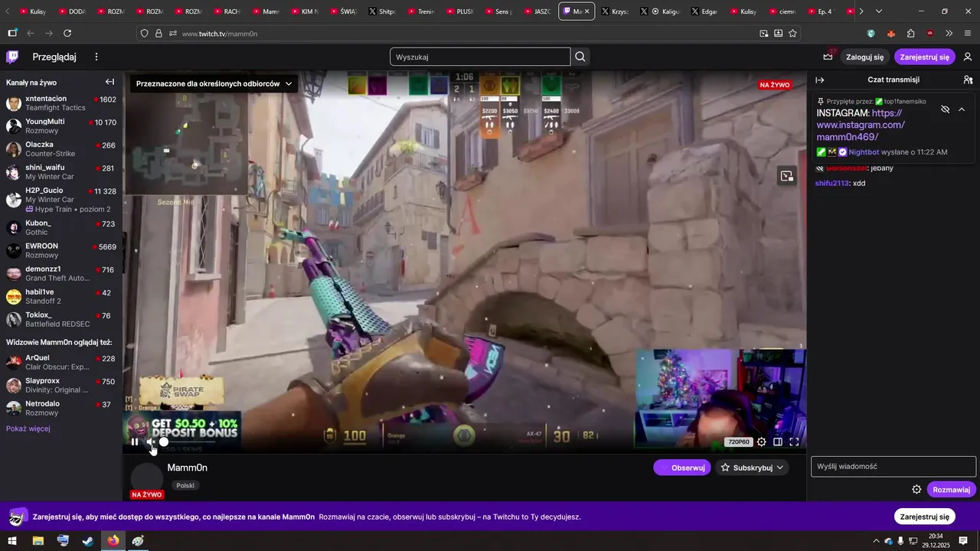Open the chat community users icon

968,80
